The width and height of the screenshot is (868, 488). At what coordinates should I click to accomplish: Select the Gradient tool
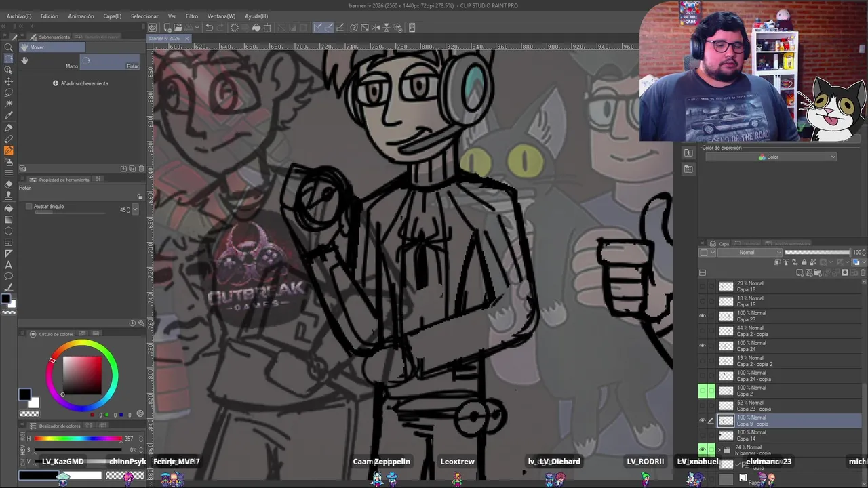coord(9,219)
